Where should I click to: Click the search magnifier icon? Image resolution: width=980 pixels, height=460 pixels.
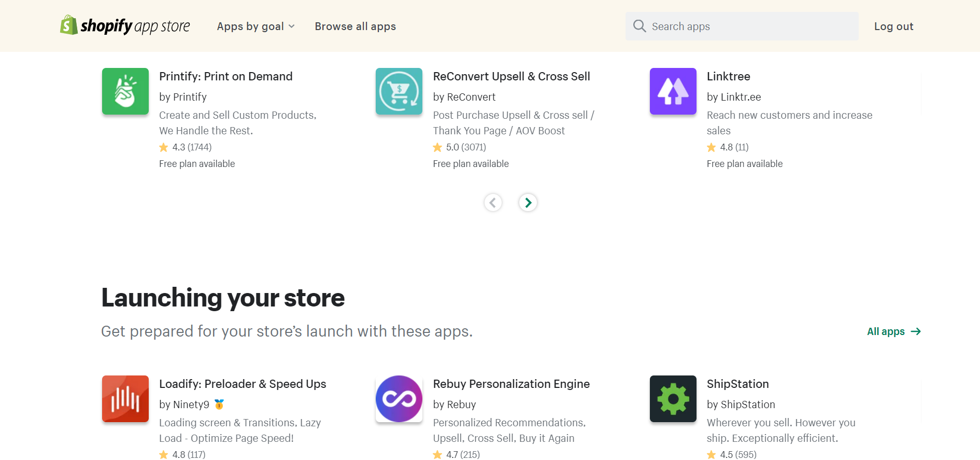[640, 26]
